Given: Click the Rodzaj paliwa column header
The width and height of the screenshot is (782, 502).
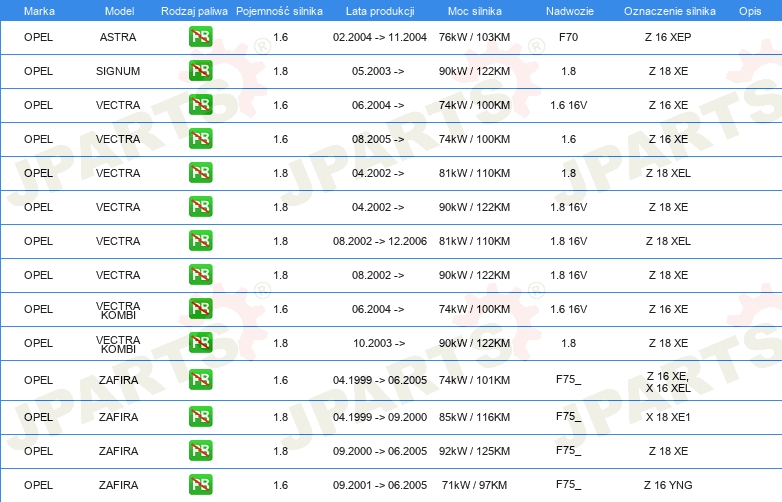Looking at the screenshot, I should click(194, 11).
